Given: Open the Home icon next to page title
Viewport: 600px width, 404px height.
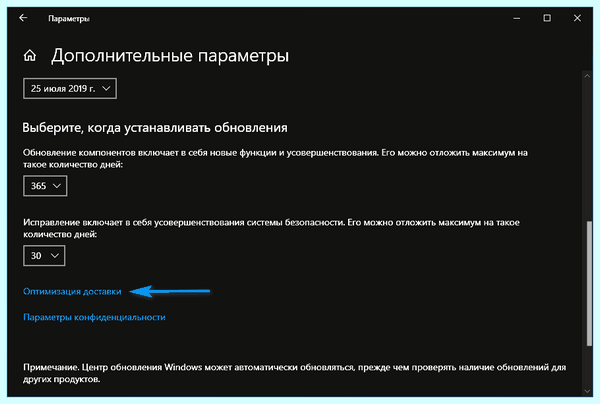Looking at the screenshot, I should coord(30,55).
